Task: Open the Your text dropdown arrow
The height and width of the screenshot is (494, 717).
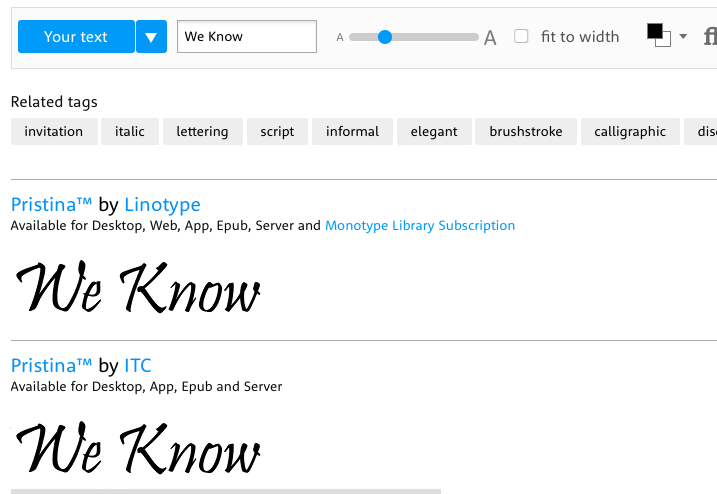Action: [x=151, y=37]
